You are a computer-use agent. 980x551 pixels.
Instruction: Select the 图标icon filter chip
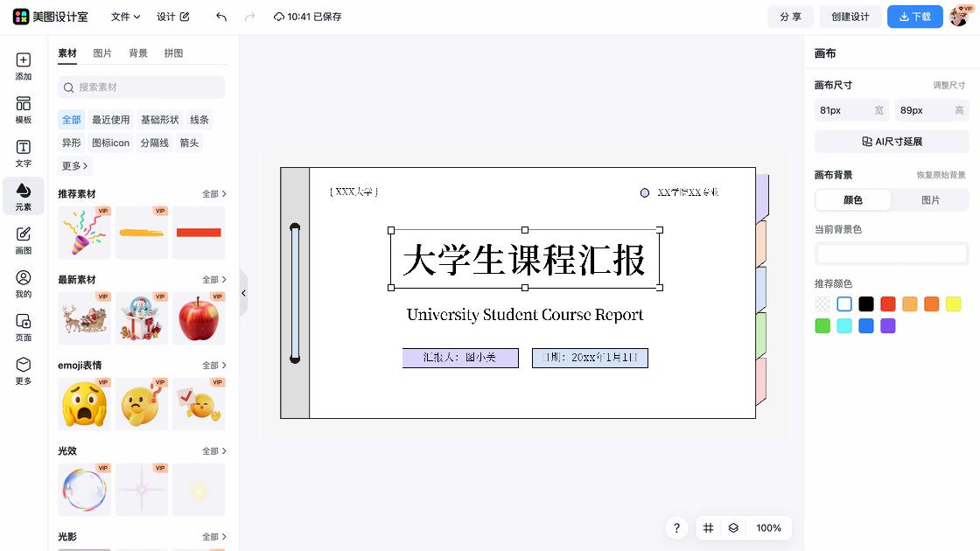pyautogui.click(x=110, y=143)
